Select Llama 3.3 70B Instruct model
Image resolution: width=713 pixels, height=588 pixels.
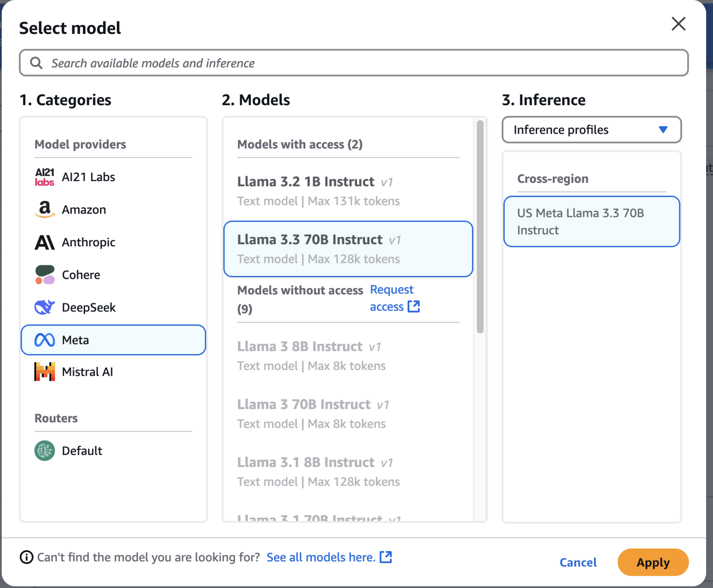[348, 249]
